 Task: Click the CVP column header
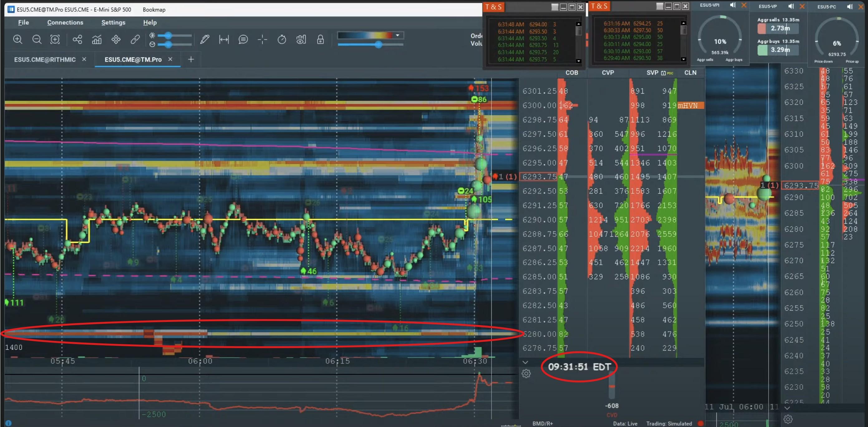tap(608, 73)
